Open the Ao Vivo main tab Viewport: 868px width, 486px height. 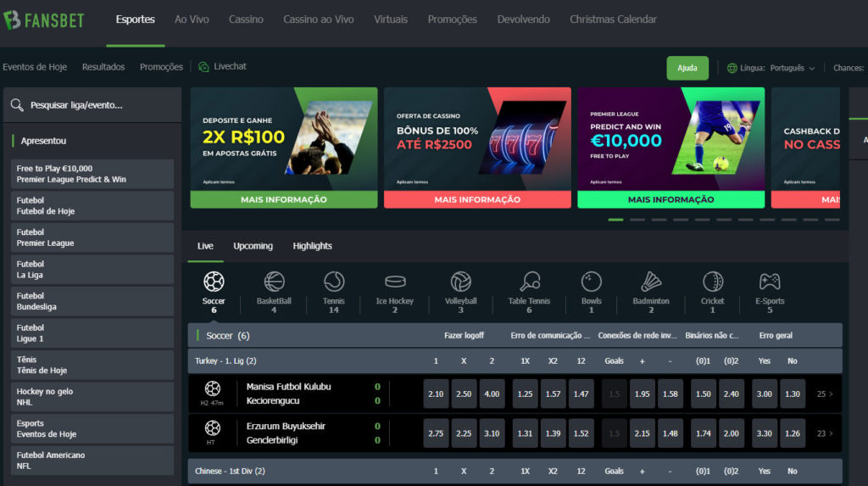tap(192, 20)
